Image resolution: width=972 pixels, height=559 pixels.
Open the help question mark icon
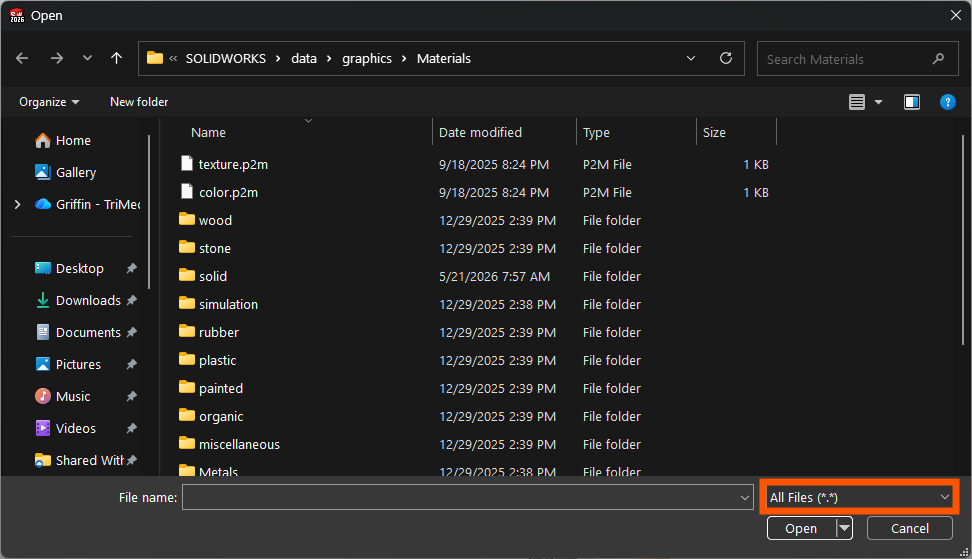pyautogui.click(x=947, y=102)
